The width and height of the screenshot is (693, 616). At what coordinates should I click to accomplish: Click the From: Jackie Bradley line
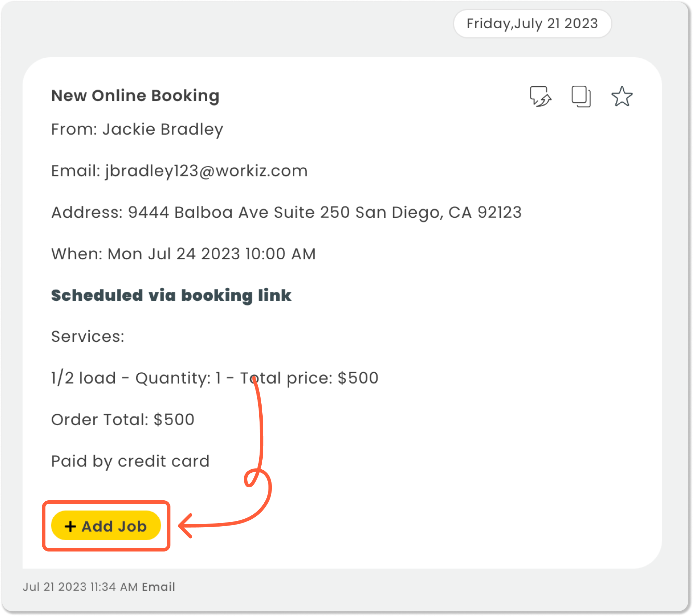[137, 129]
